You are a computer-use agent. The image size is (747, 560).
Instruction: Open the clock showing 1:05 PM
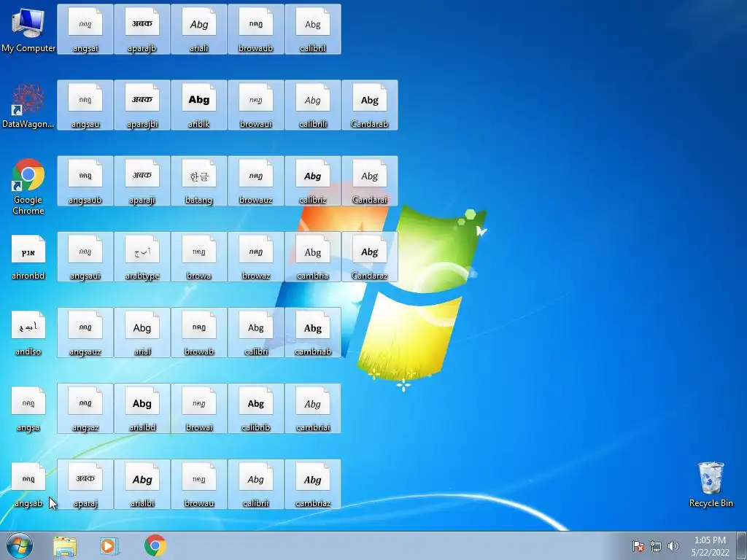tap(711, 546)
